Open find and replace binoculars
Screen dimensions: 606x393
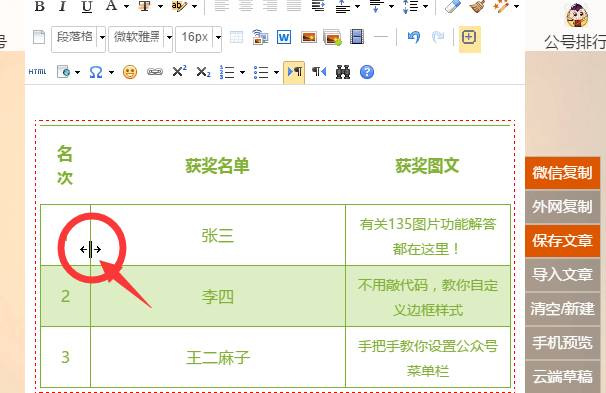coord(343,72)
